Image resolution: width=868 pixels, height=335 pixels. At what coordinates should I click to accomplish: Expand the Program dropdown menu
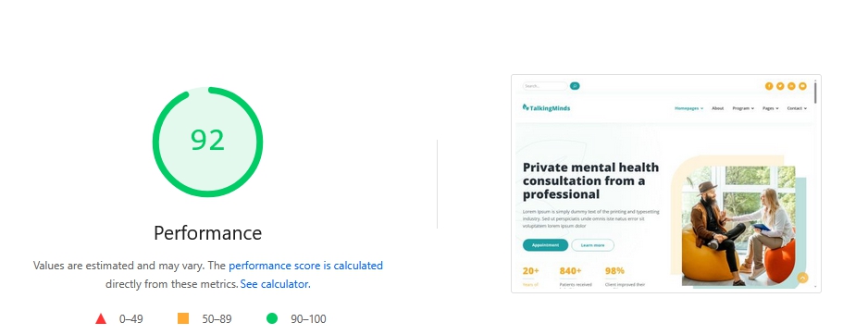[743, 108]
